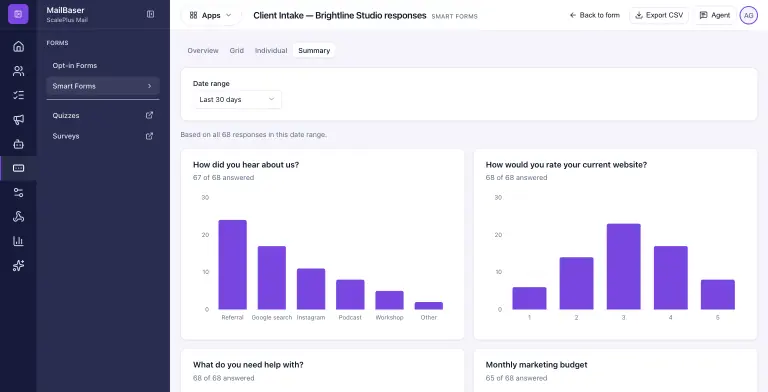
Task: Click the Podcast bar in chart
Action: click(350, 294)
